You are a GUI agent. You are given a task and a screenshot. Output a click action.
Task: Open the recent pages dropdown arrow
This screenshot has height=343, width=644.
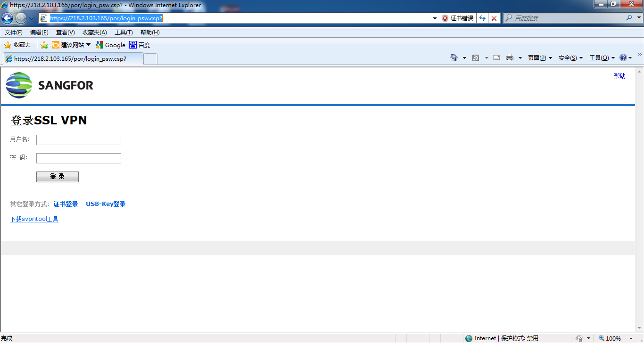click(32, 18)
